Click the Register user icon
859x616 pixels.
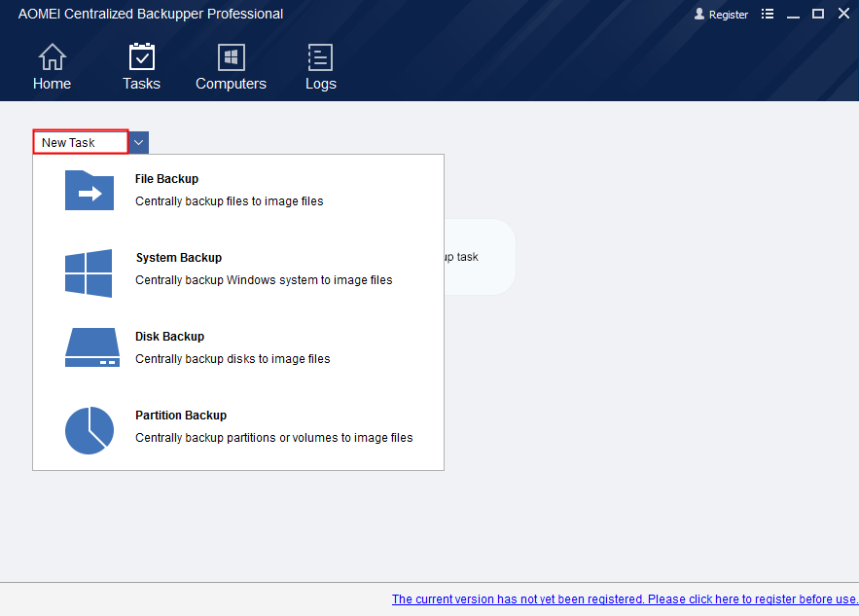(x=699, y=14)
